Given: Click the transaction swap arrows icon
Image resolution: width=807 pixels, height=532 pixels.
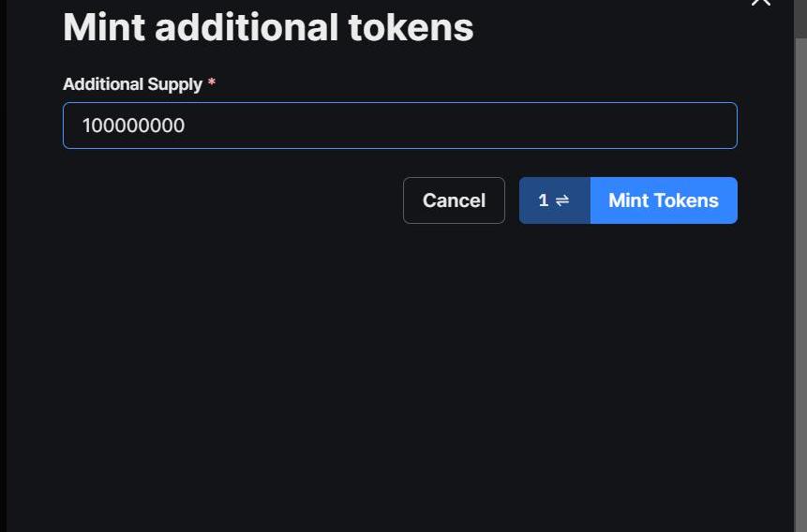Looking at the screenshot, I should [x=562, y=200].
